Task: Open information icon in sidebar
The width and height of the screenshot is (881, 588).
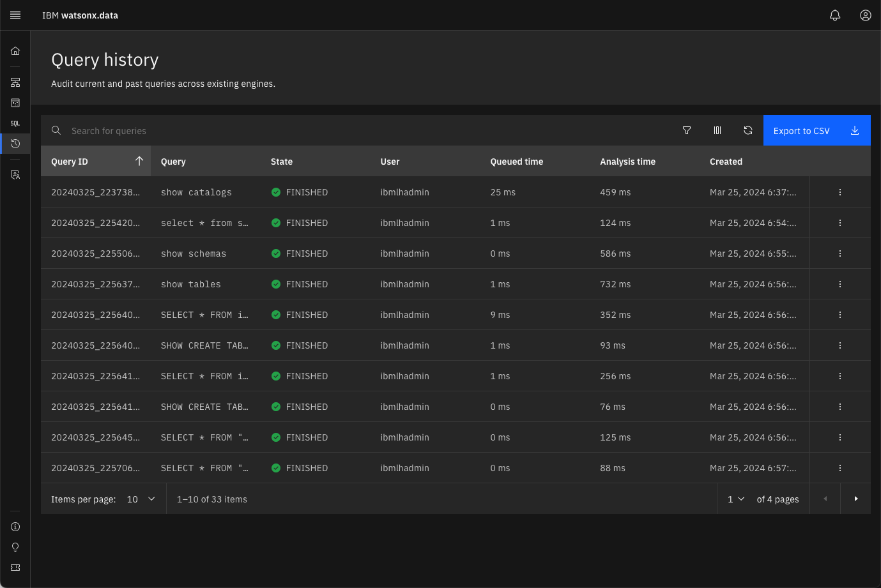Action: click(15, 527)
